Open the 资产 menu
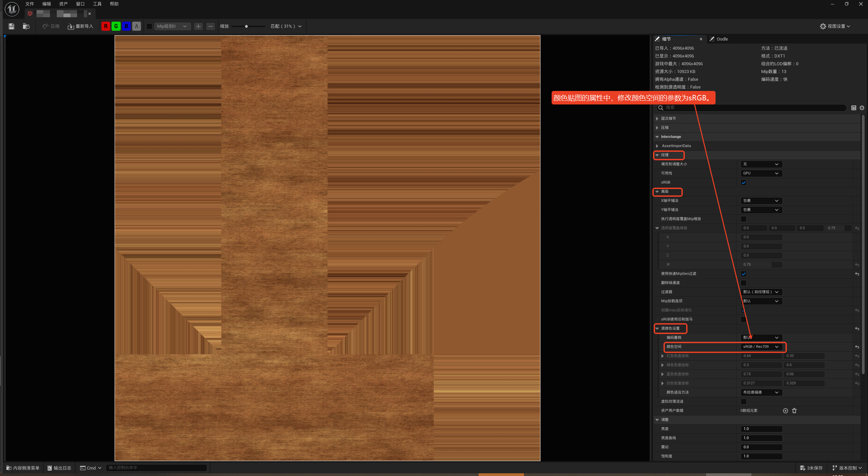868x476 pixels. [63, 4]
